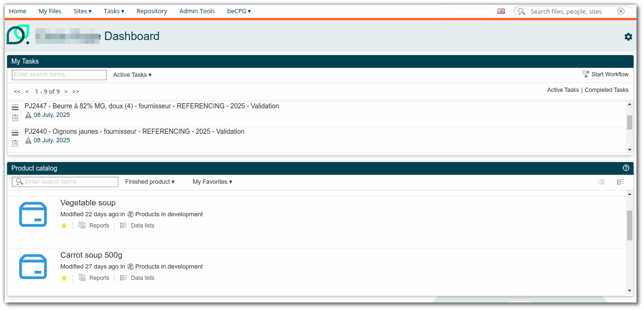Click the beCPG leaf logo
This screenshot has height=310, width=644.
pyautogui.click(x=18, y=34)
